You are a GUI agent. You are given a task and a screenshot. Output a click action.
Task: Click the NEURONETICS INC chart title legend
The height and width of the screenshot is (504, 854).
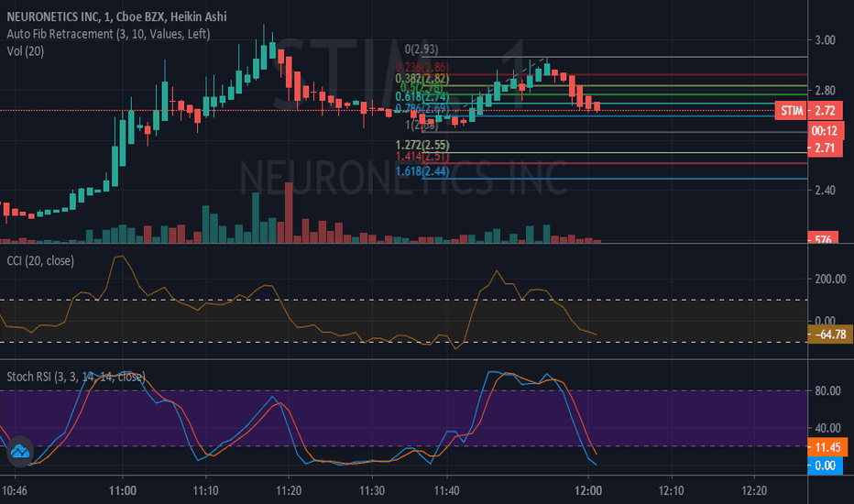coord(116,16)
